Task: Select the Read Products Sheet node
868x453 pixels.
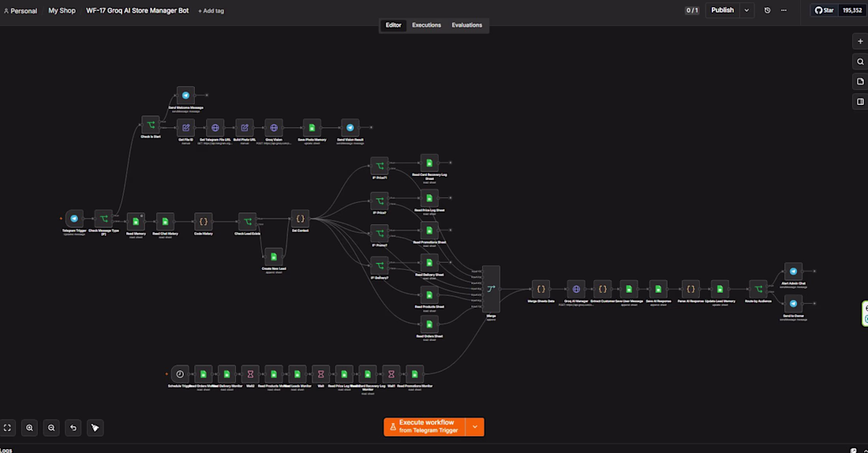Action: click(x=429, y=295)
